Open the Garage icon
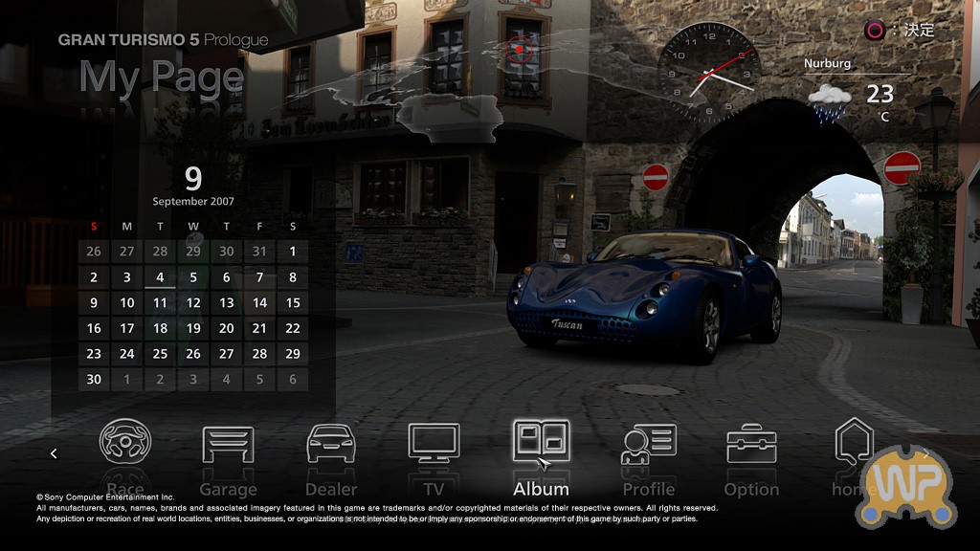 point(228,445)
